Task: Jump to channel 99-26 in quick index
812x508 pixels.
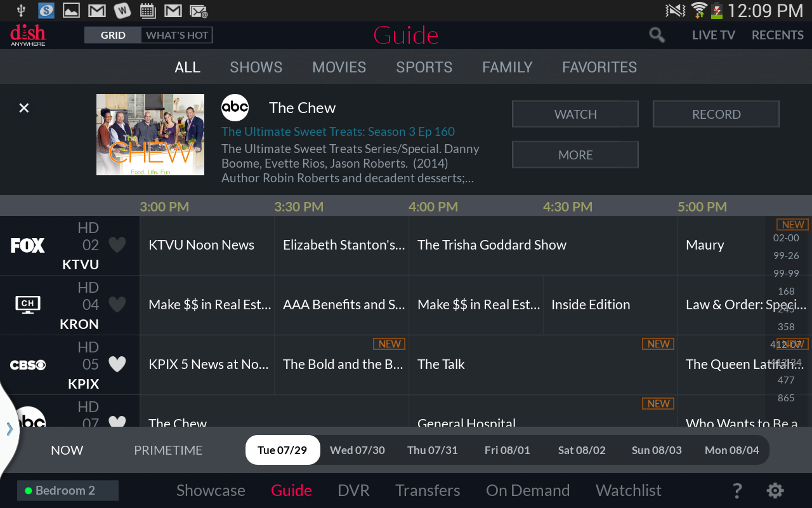Action: 786,256
